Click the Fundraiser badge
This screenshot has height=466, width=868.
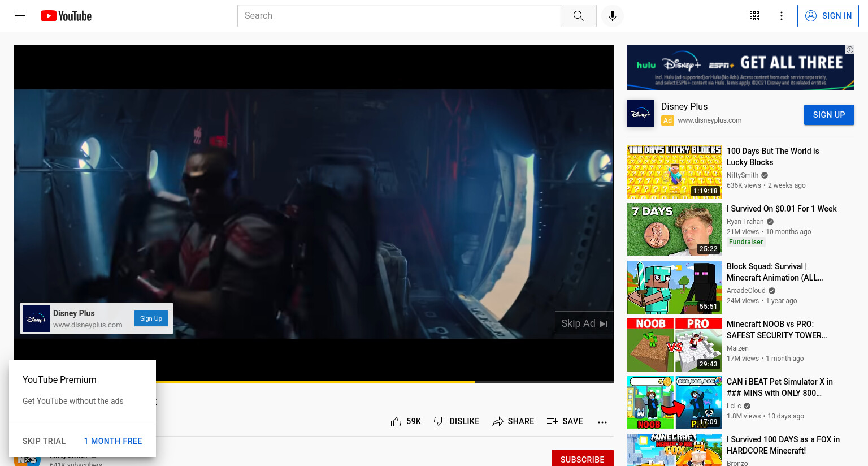point(746,242)
